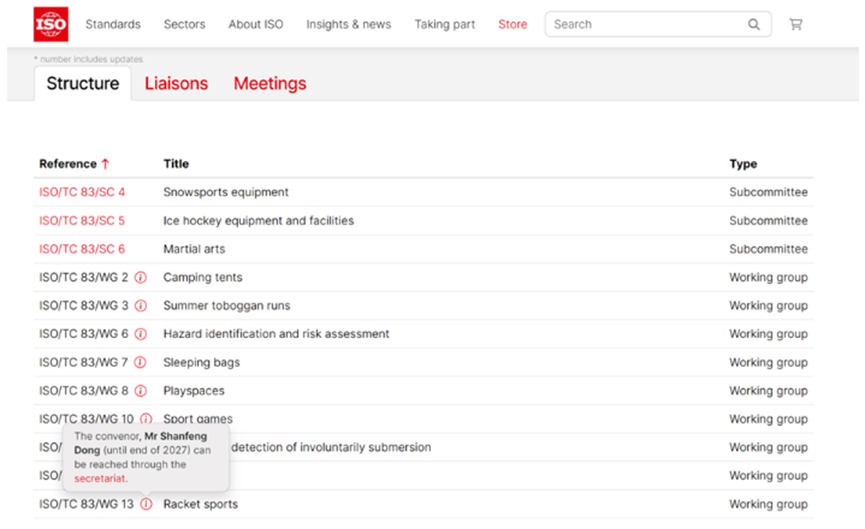The width and height of the screenshot is (865, 529).
Task: Click info icon next to ISO/TC 83/WG 2
Action: [x=141, y=278]
